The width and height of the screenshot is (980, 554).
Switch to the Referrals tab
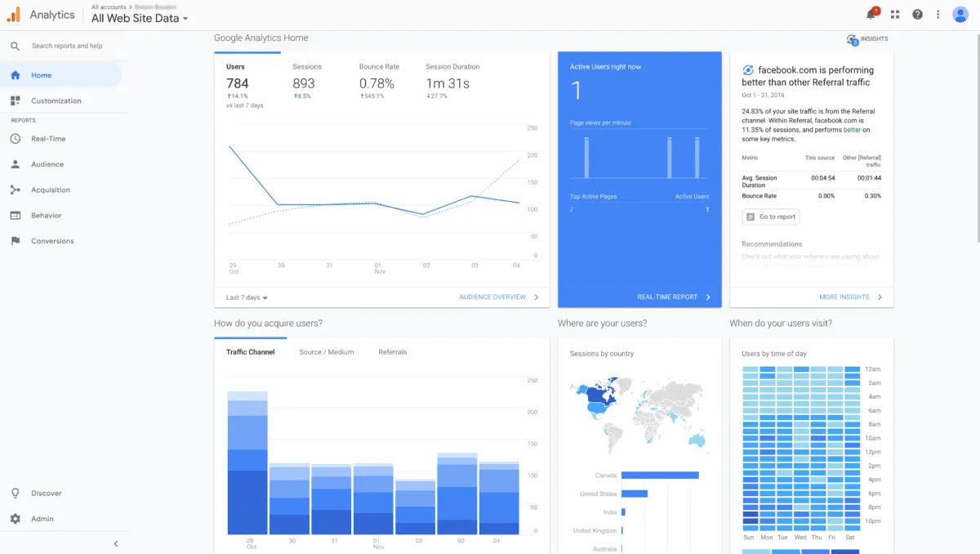[x=392, y=352]
